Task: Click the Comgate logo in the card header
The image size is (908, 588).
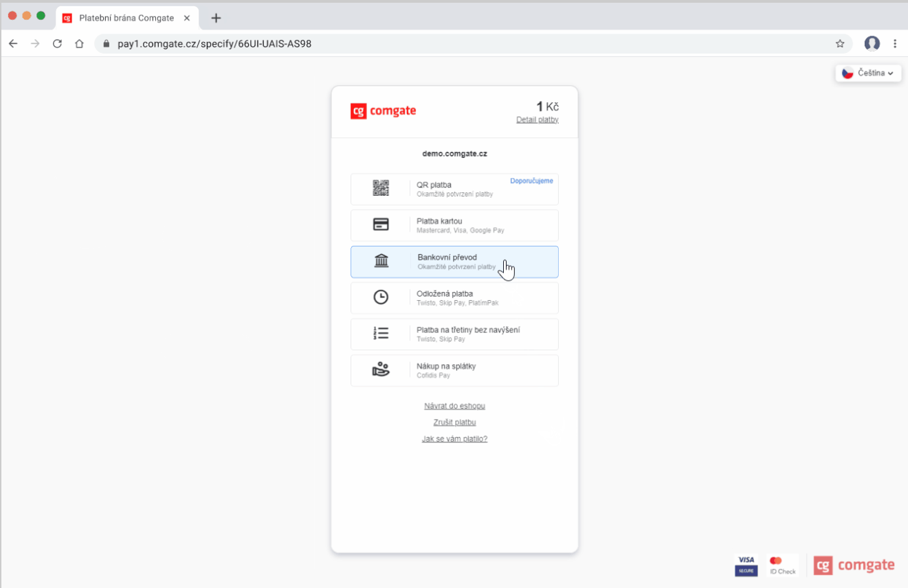Action: click(x=383, y=111)
